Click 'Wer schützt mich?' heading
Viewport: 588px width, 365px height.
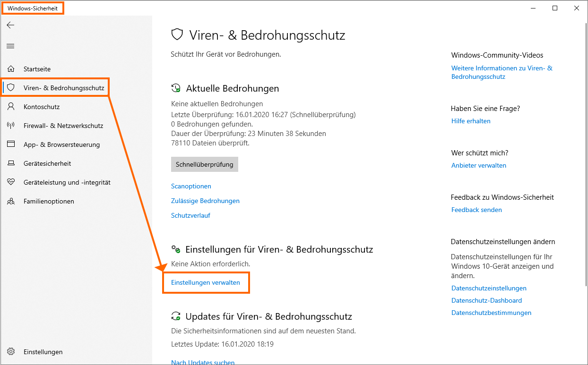click(480, 153)
